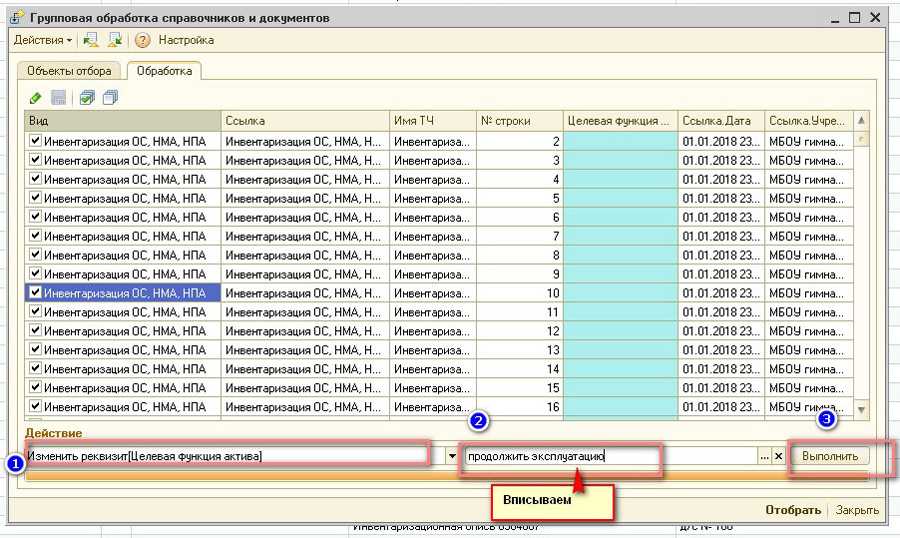Click the Имя ТЧ column header
Viewport: 900px width, 538px height.
click(x=433, y=121)
